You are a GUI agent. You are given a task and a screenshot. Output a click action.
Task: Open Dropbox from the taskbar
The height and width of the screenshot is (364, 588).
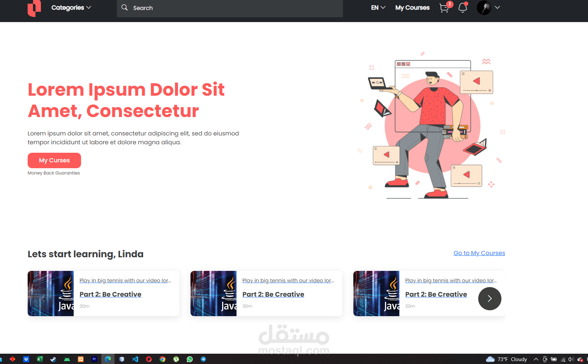pos(26,359)
